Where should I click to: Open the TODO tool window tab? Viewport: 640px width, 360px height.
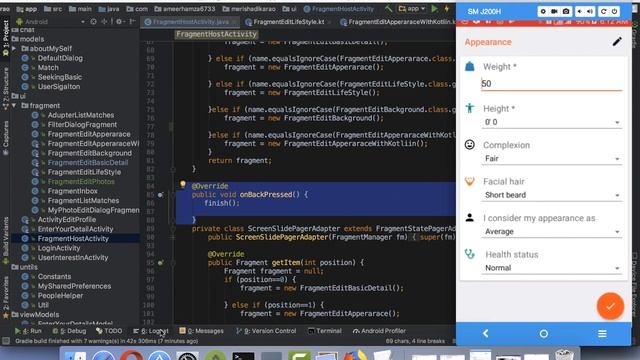coord(109,331)
